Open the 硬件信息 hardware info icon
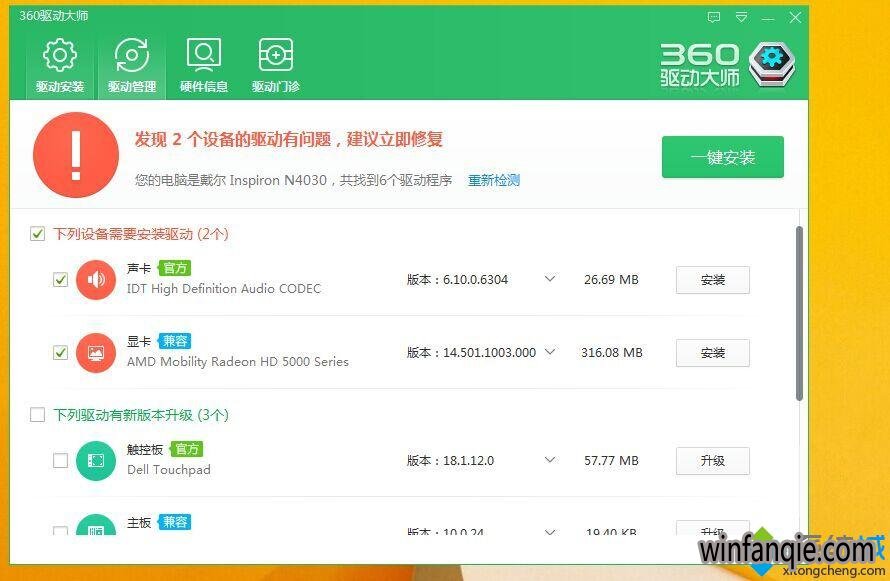The height and width of the screenshot is (581, 890). pos(204,54)
